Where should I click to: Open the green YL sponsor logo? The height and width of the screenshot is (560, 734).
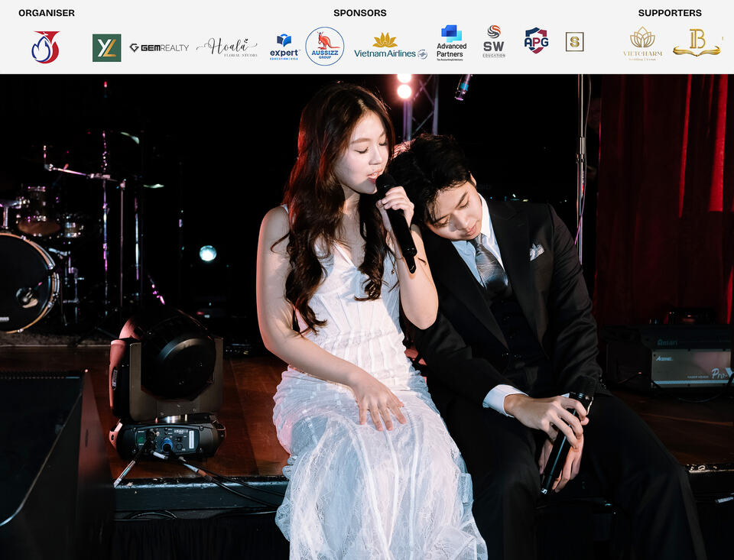point(107,47)
